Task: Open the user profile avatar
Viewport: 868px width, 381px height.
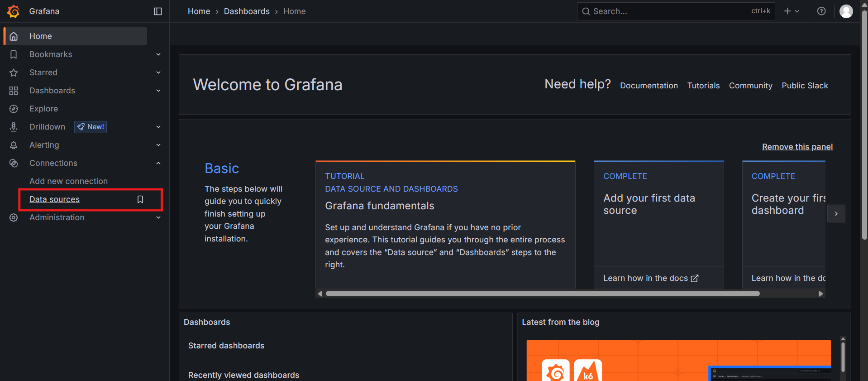Action: (846, 11)
